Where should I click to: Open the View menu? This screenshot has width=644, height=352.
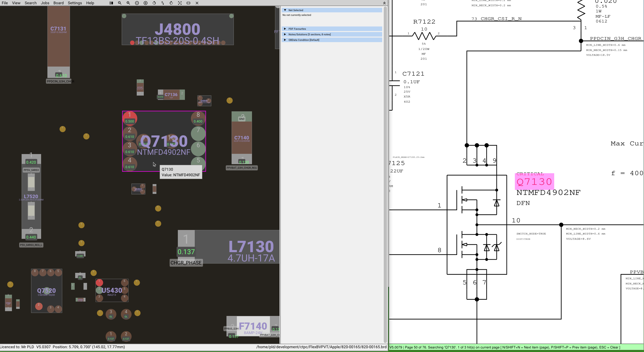(16, 3)
